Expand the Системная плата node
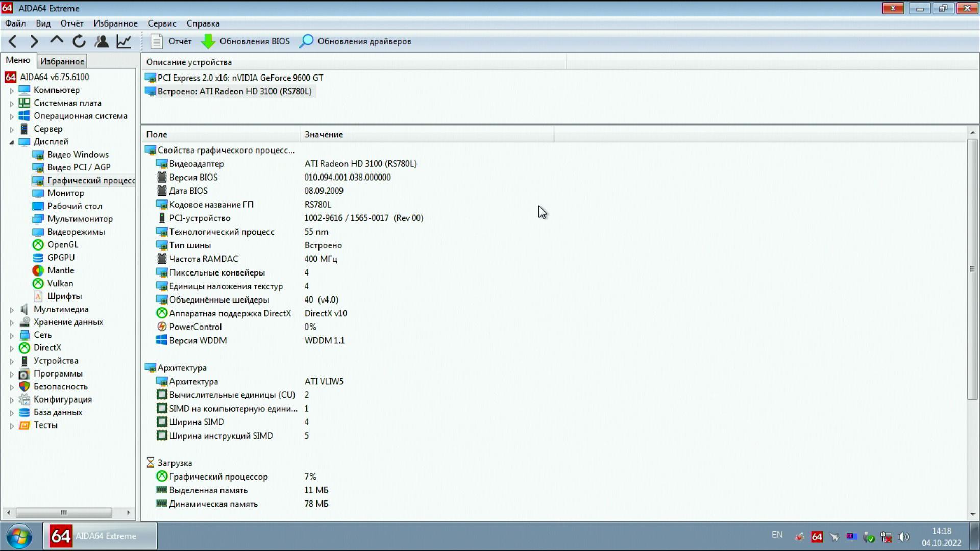 [x=12, y=104]
